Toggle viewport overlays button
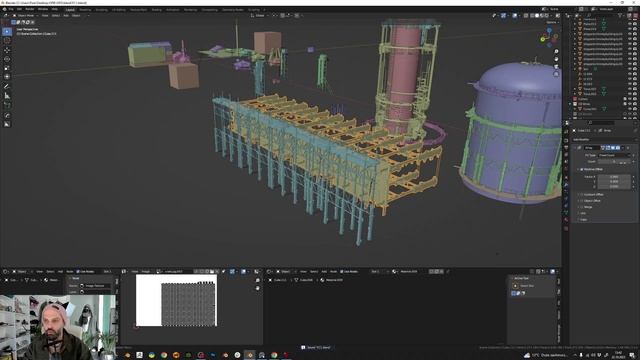Image resolution: width=640 pixels, height=360 pixels. click(515, 16)
